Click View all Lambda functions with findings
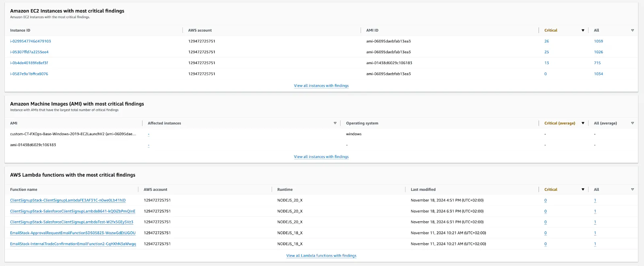 (321, 256)
